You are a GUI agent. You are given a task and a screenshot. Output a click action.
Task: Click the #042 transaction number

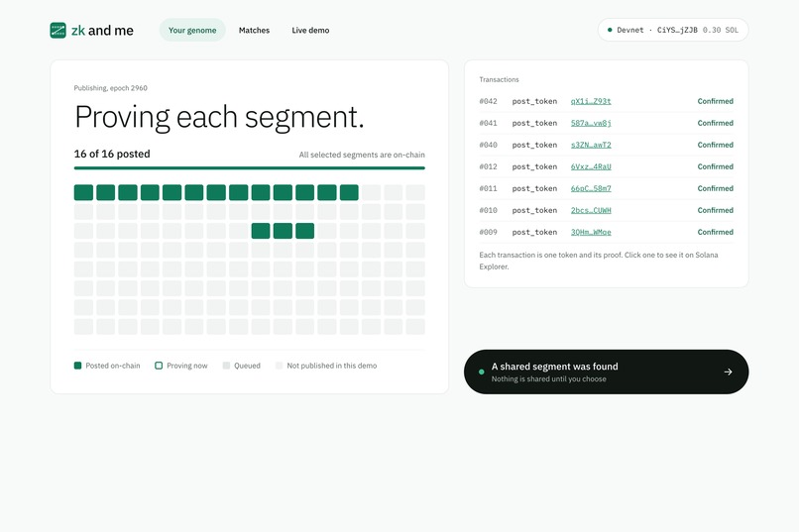tap(488, 101)
